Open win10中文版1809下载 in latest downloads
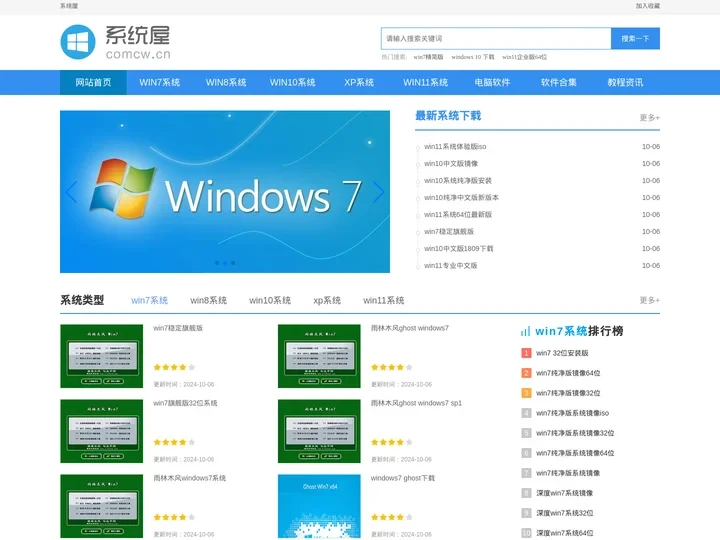Viewport: 720px width, 540px height. 458,248
